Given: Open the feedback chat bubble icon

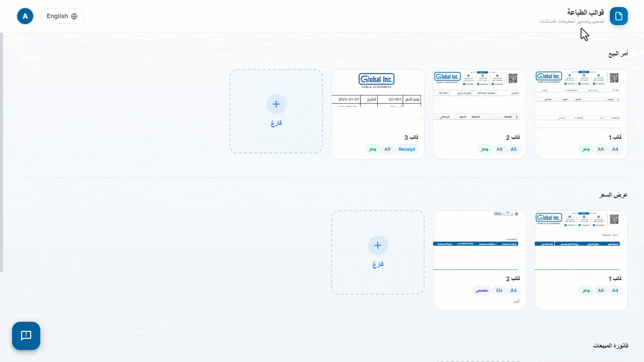Looking at the screenshot, I should coord(26,336).
